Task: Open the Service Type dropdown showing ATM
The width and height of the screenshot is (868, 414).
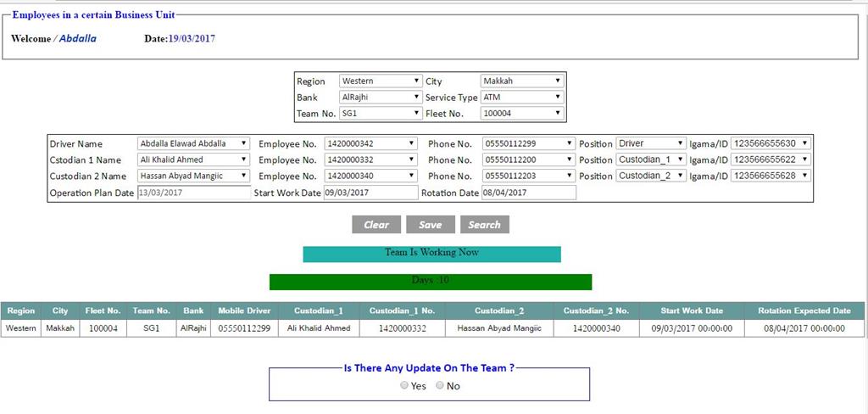Action: tap(522, 97)
